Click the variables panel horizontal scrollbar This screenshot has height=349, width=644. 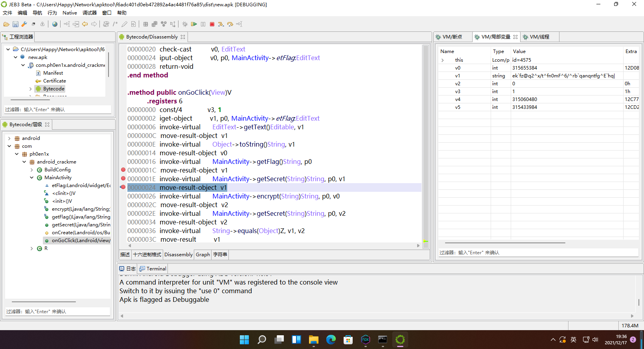click(505, 243)
